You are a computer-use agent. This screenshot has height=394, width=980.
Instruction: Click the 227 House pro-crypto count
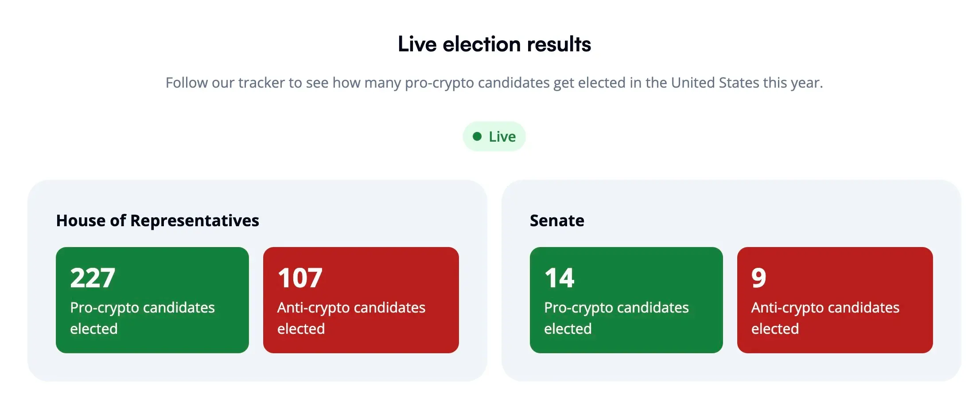click(93, 278)
